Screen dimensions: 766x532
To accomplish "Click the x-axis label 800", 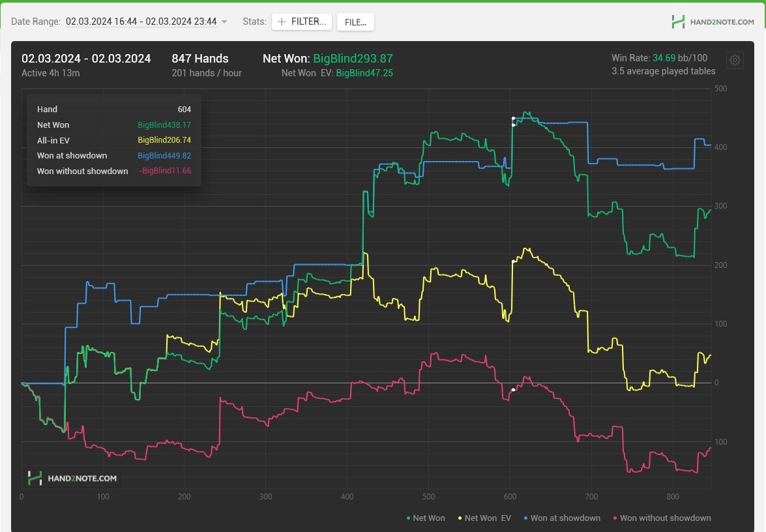I will coord(673,497).
